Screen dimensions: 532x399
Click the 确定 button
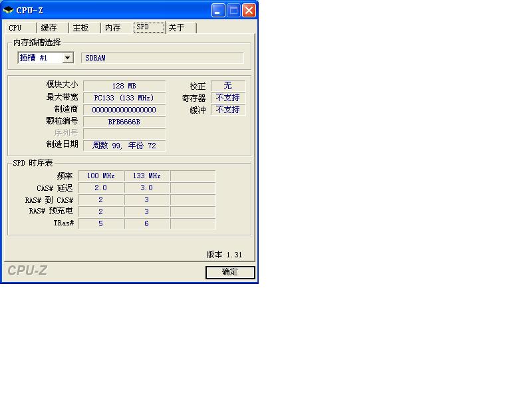[x=230, y=272]
